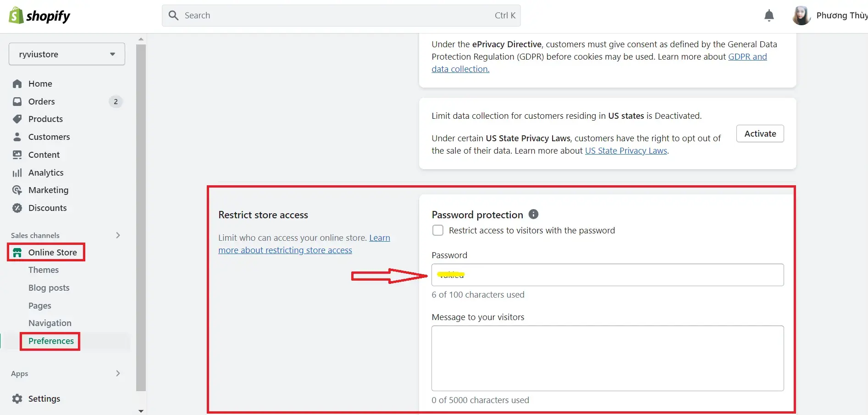
Task: Click the Password protection heading
Action: click(x=477, y=215)
